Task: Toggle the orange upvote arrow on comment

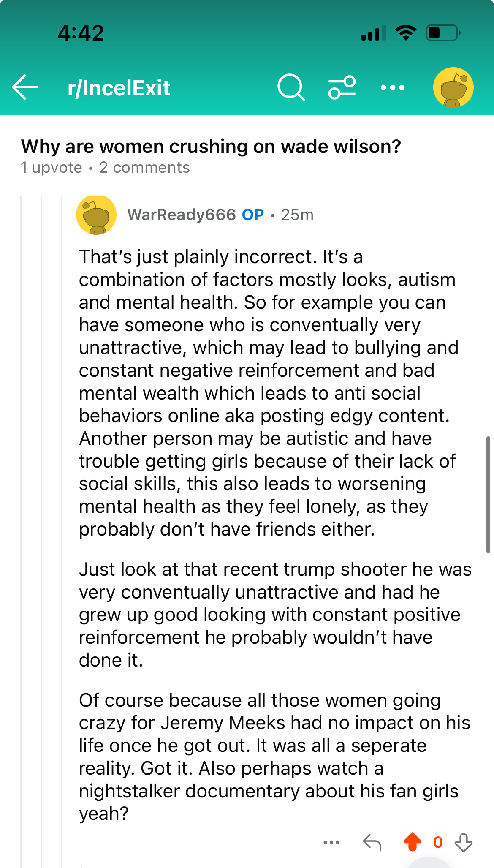Action: [x=413, y=842]
